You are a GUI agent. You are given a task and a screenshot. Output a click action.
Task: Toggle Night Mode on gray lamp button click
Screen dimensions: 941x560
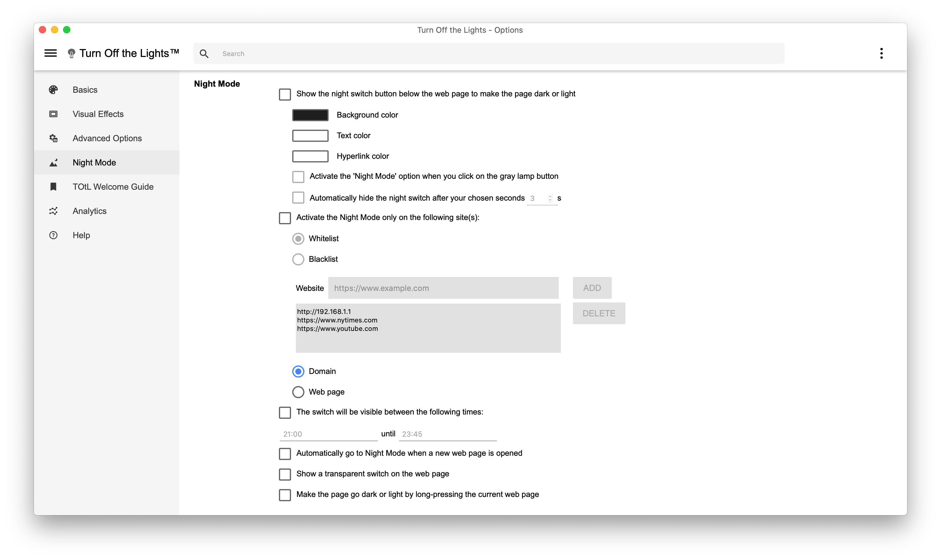298,177
